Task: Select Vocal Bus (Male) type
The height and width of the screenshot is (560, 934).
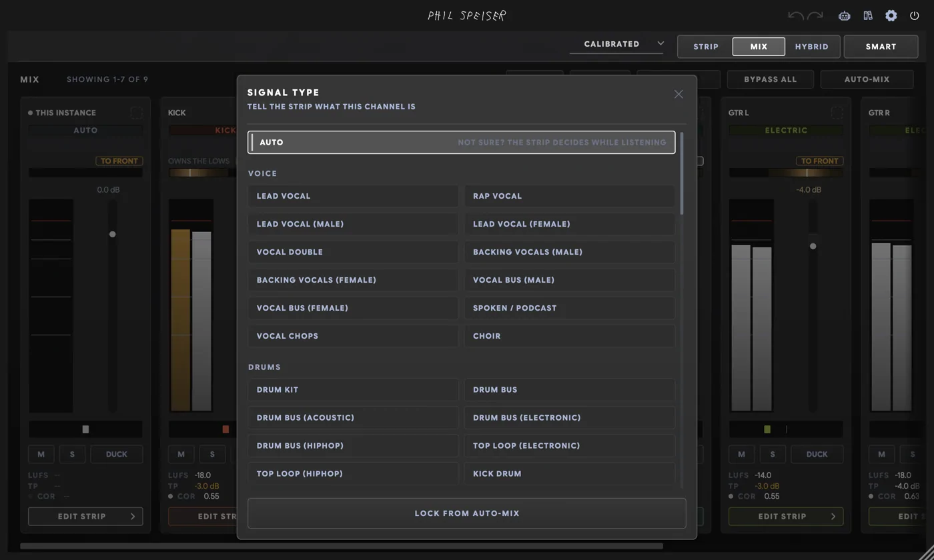Action: tap(570, 280)
